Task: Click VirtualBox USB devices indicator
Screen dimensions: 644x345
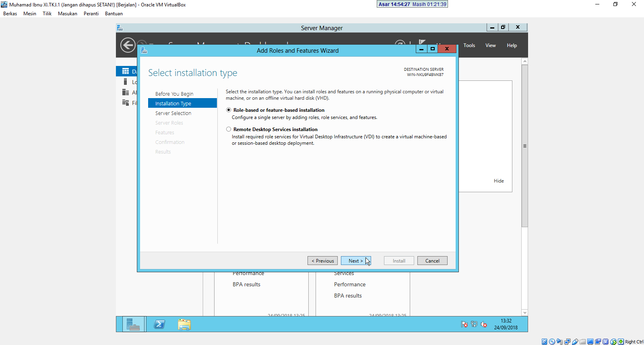Action: tap(575, 342)
